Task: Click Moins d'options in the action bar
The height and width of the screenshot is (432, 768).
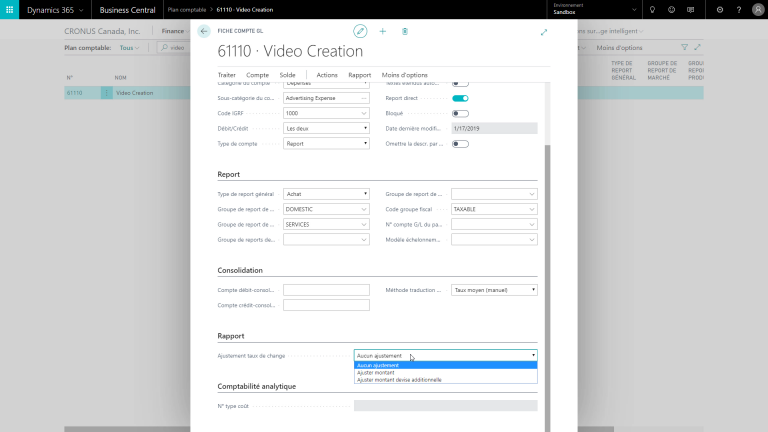Action: point(404,75)
